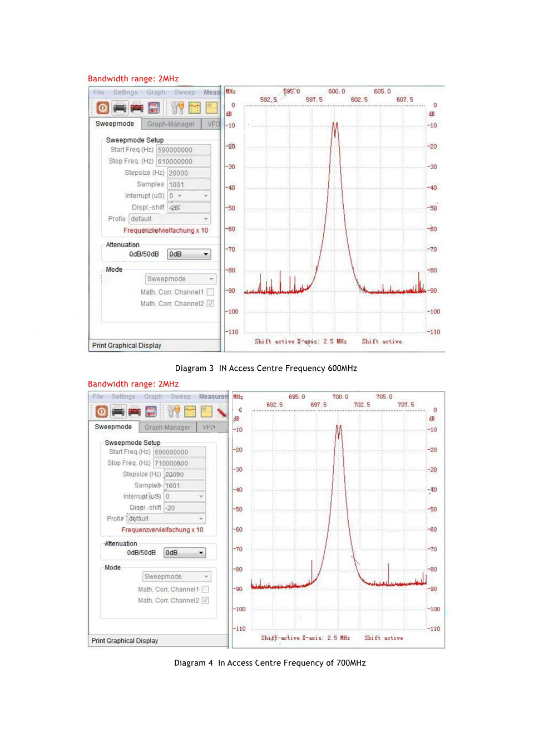Enable Math. Corr. Channel1 in the 700MHz window
Viewport: 534px width, 756px height.
pos(205,589)
